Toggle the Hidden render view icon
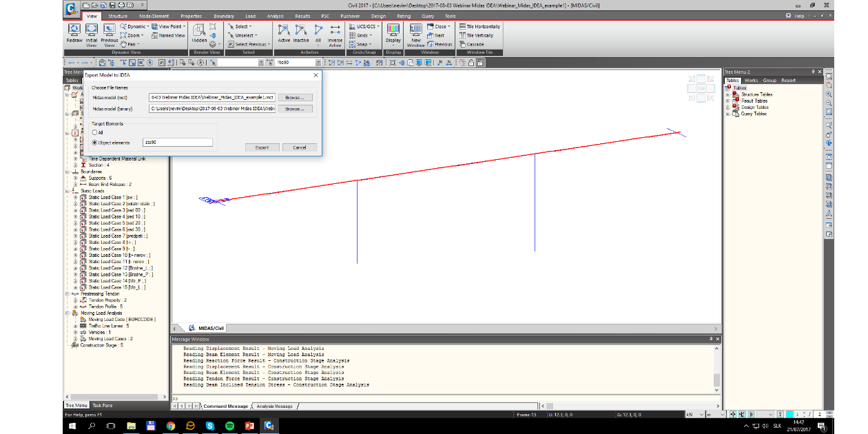 tap(199, 30)
